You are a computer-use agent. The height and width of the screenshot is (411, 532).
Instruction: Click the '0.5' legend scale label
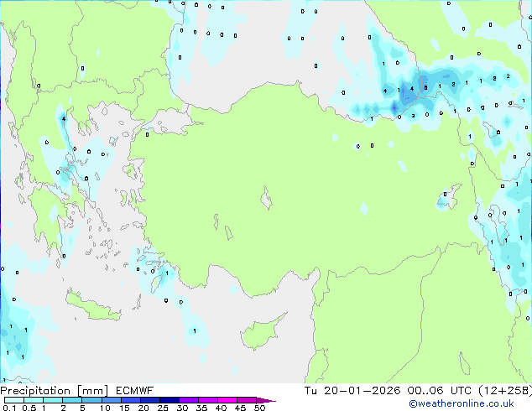point(29,408)
